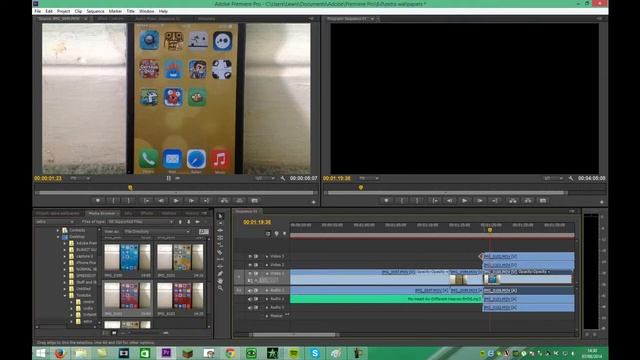Click the timeline horizontal scrollbar
Screen dimensions: 640x360
(294, 335)
